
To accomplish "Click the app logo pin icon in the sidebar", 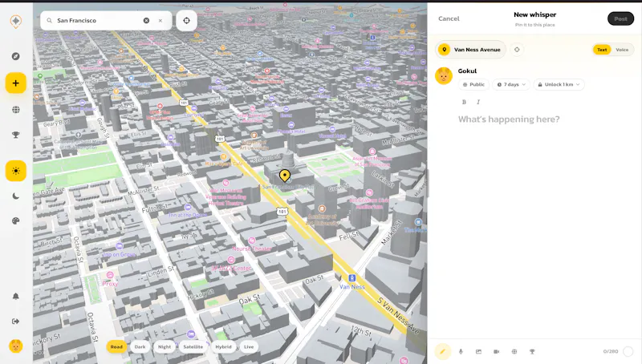I will tap(15, 22).
